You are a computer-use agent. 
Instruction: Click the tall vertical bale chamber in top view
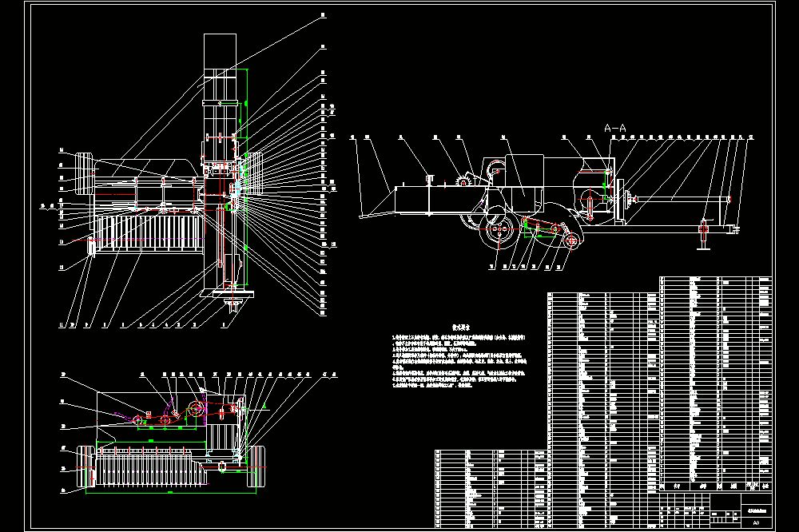click(x=221, y=162)
